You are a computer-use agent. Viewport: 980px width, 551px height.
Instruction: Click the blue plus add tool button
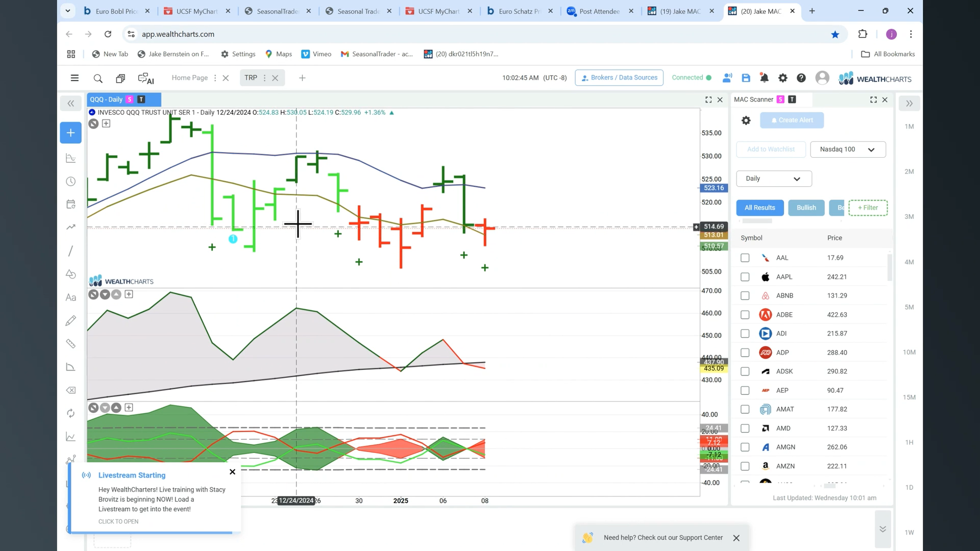[71, 133]
